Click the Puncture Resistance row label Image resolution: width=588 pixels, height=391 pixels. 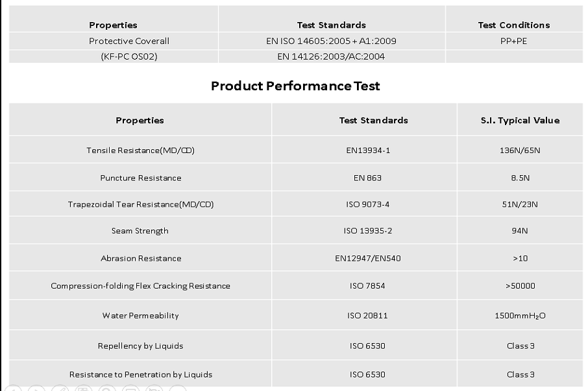click(140, 178)
